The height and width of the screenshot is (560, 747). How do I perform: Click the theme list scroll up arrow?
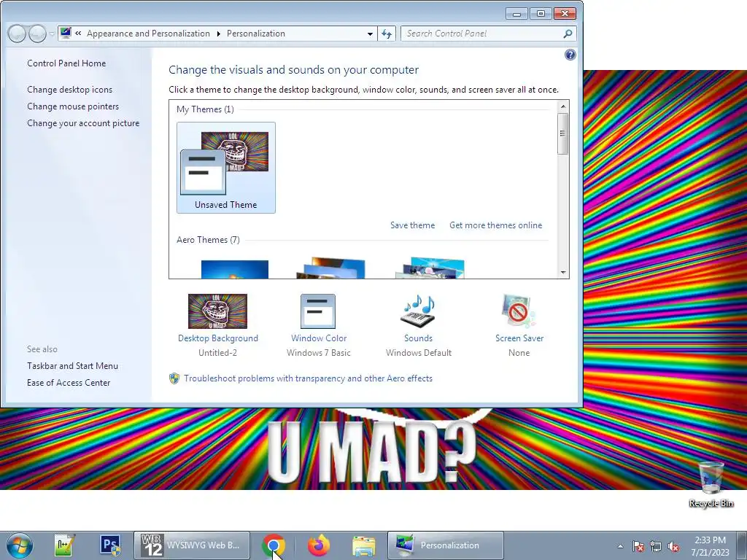[x=563, y=106]
